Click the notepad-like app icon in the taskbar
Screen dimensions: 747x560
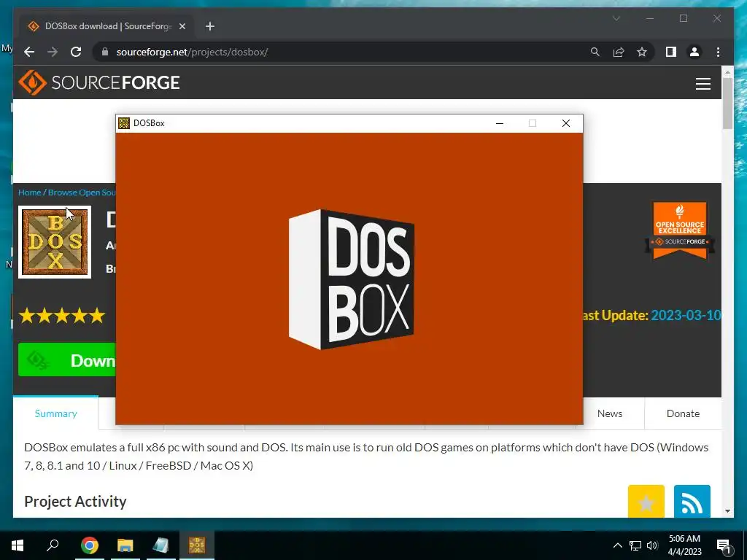pyautogui.click(x=161, y=545)
